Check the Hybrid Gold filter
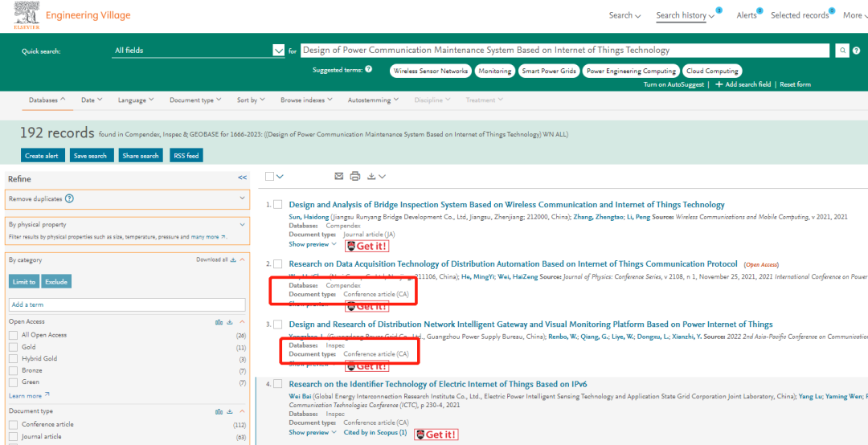 (x=14, y=359)
